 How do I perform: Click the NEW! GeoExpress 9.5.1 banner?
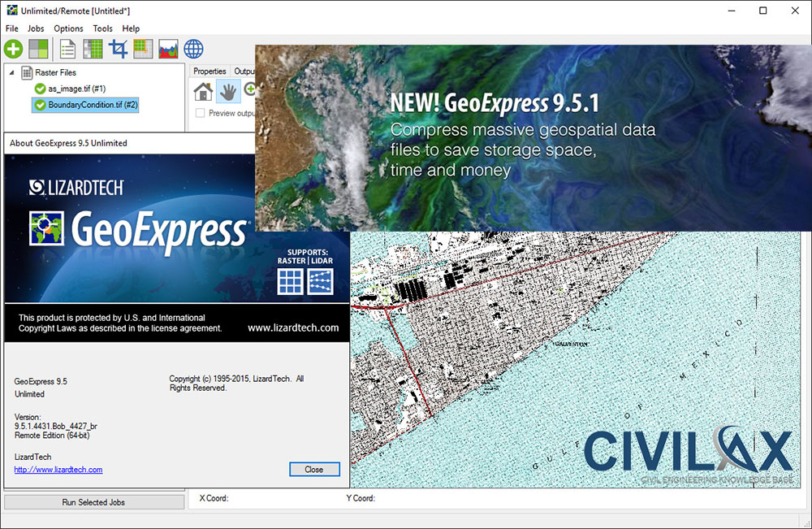click(533, 138)
